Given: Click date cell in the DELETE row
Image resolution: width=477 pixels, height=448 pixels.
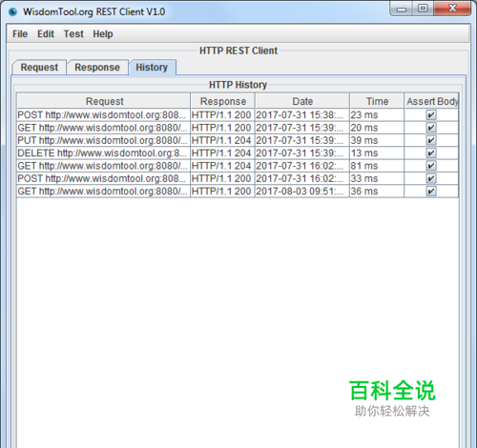Looking at the screenshot, I should [302, 153].
